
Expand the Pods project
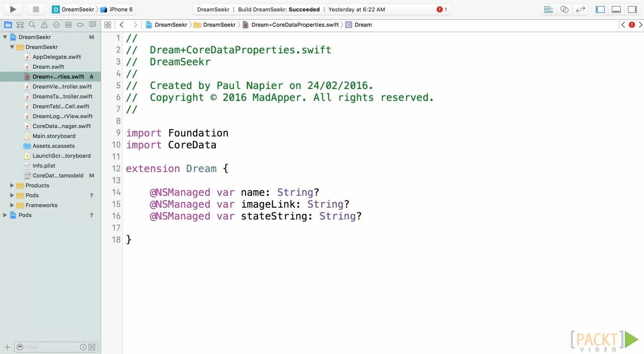(5, 215)
